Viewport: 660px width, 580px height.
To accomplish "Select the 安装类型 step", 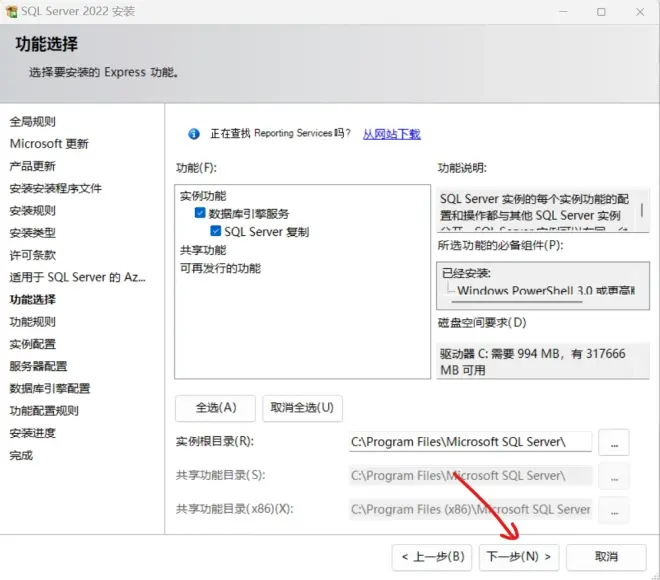I will (32, 233).
